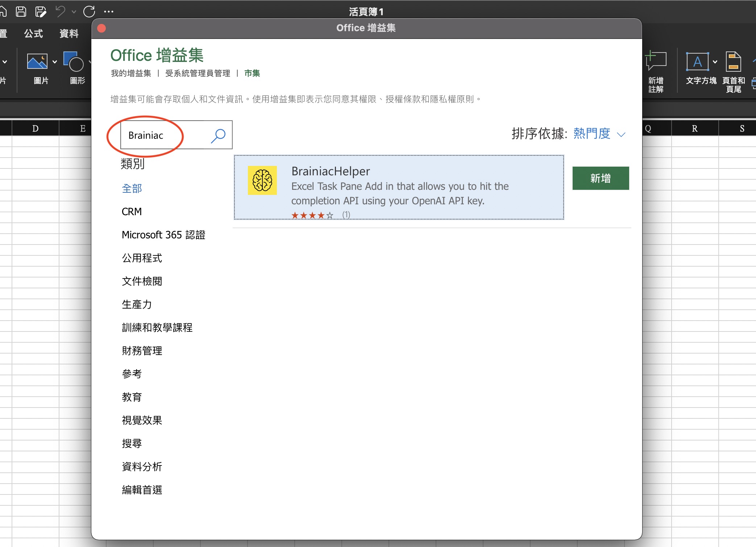Click column Q header in the spreadsheet
The image size is (756, 547).
point(657,128)
